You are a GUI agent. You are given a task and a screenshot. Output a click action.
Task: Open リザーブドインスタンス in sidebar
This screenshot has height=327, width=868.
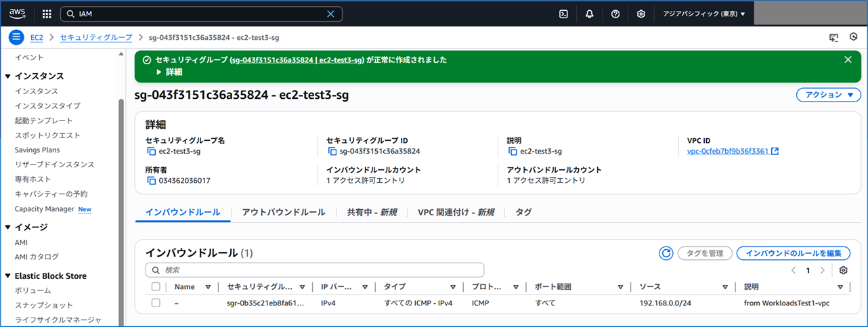[x=55, y=165]
